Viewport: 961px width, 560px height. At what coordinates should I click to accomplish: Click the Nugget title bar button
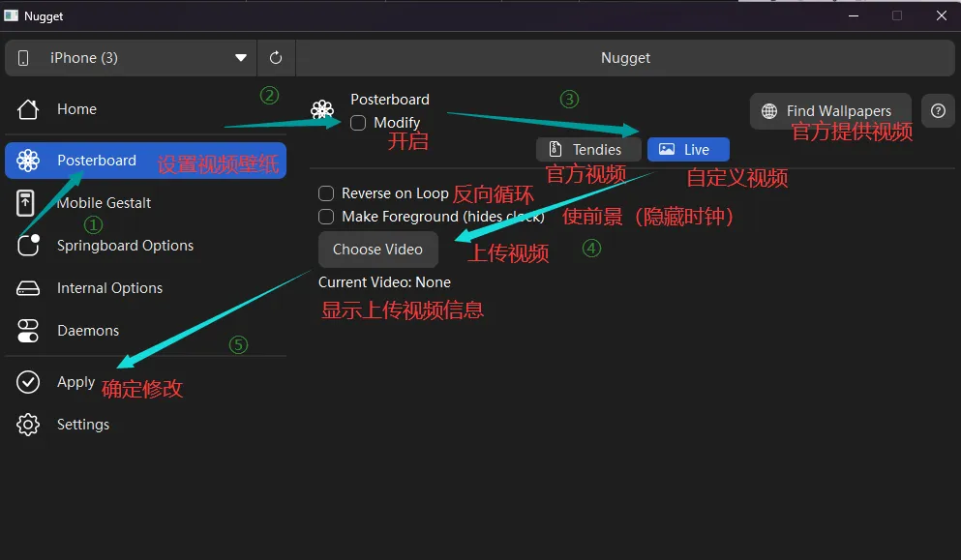point(625,58)
